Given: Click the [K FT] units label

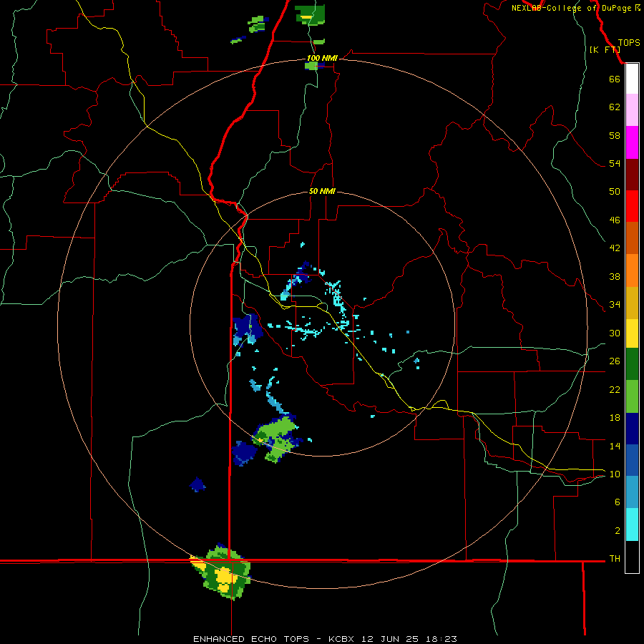Looking at the screenshot, I should [605, 49].
